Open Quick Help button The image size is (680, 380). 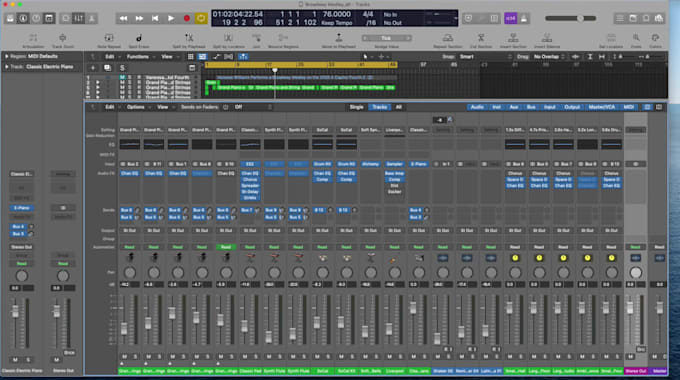coord(36,18)
